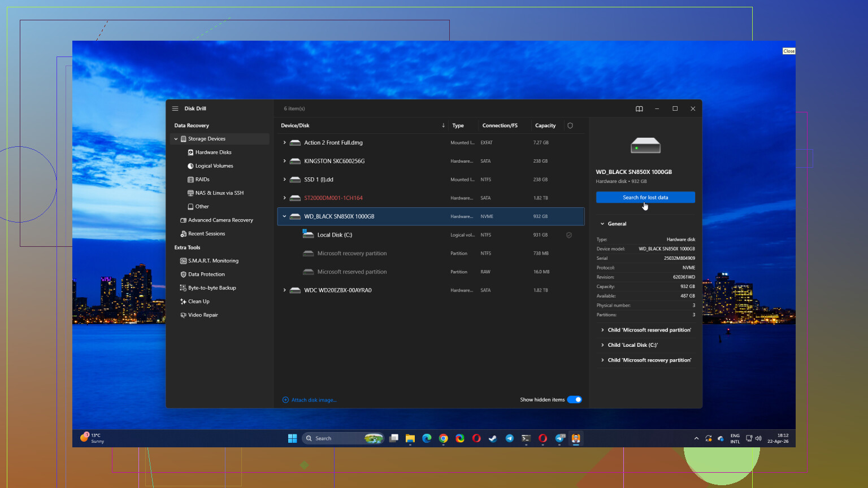
Task: Open the Disk Drill hamburger menu
Action: (x=175, y=108)
